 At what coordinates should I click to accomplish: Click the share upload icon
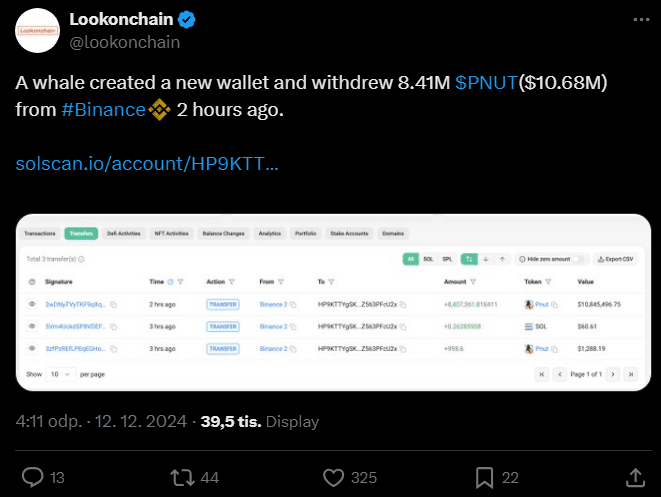point(634,477)
